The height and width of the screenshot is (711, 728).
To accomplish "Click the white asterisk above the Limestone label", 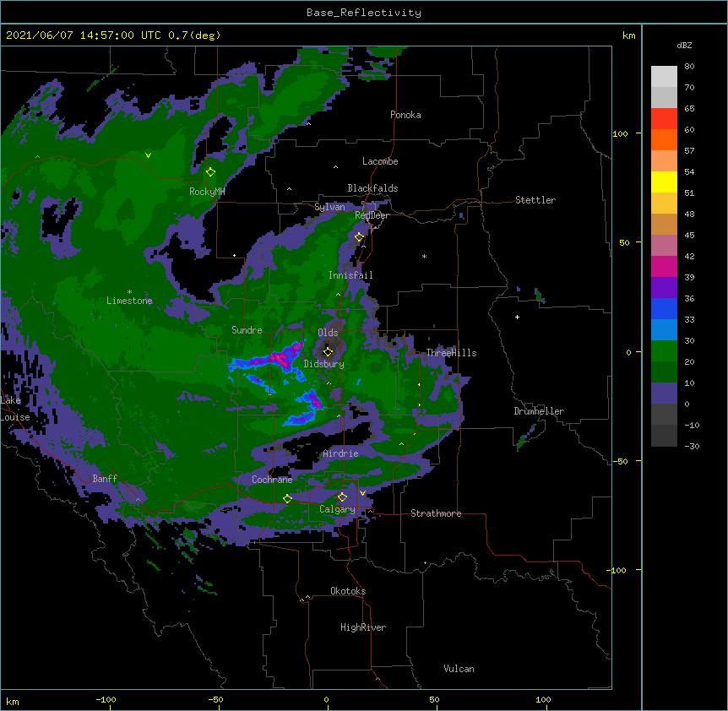I will click(x=129, y=292).
